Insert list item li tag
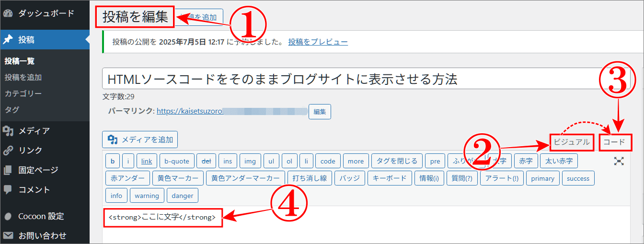 (x=307, y=162)
